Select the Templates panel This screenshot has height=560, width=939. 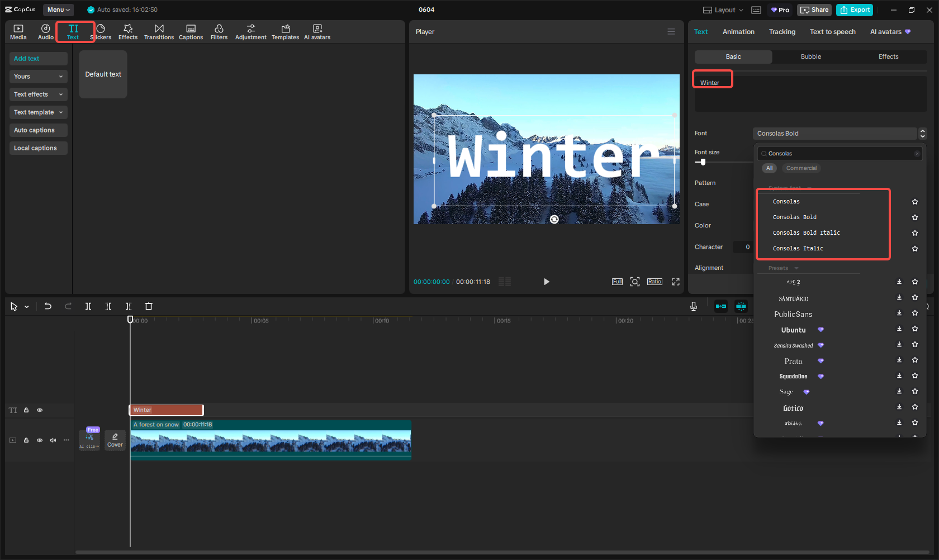coord(285,31)
